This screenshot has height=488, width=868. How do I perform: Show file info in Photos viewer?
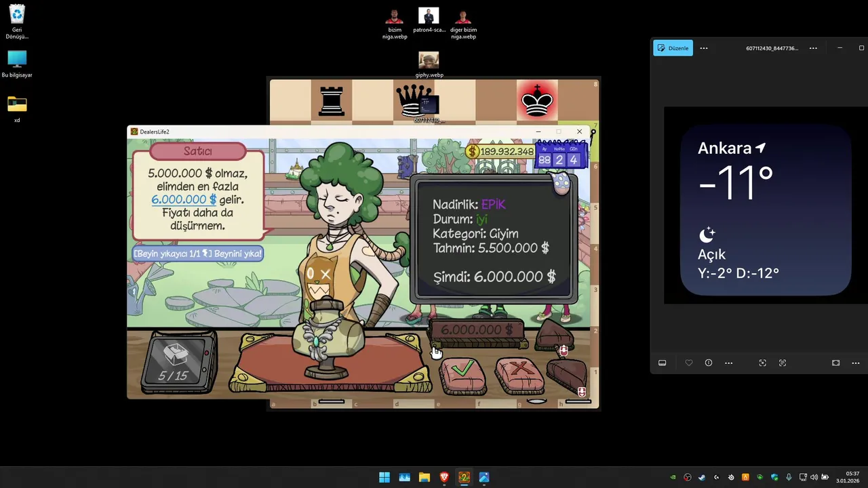tap(709, 363)
